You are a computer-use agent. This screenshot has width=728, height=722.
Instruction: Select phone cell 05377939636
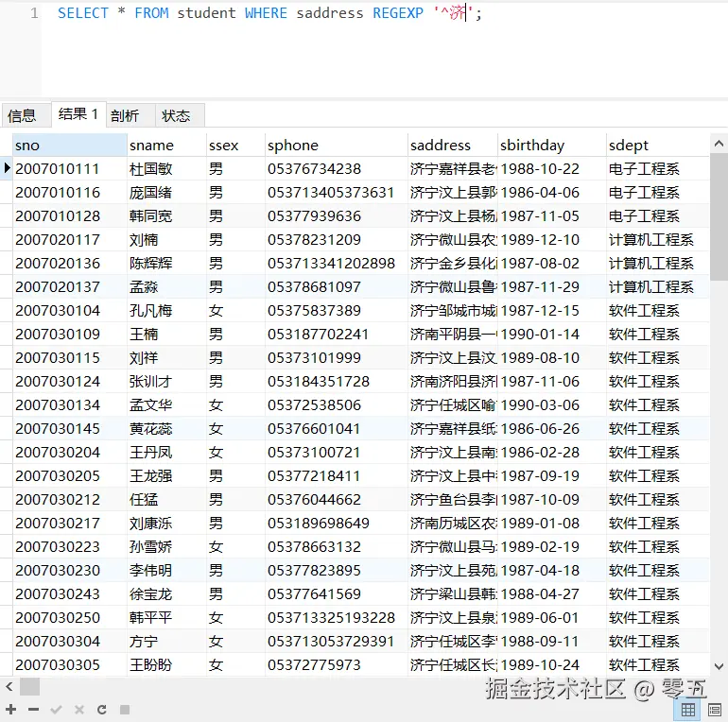337,216
